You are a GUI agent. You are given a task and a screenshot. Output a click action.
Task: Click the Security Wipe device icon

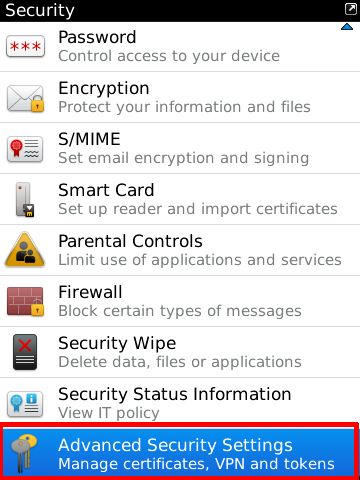click(25, 352)
